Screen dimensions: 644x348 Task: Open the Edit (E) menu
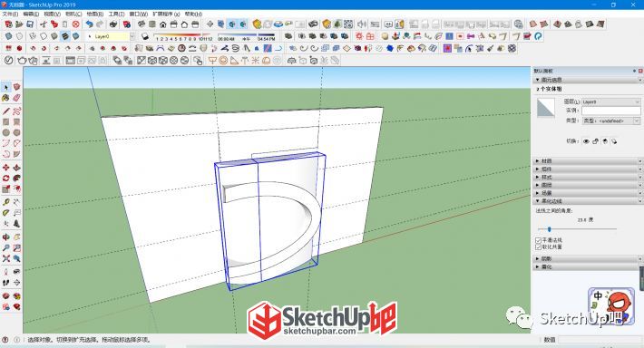[31, 14]
